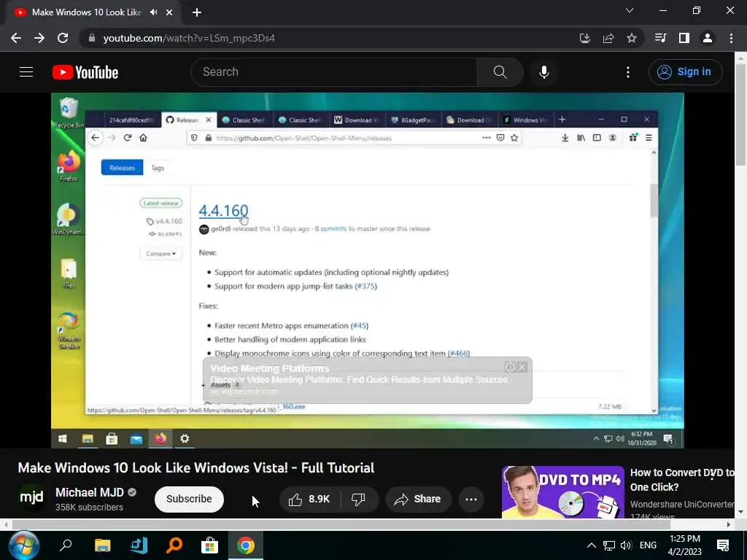Open blue desktop app on taskbar
Image resolution: width=747 pixels, height=560 pixels.
139,545
